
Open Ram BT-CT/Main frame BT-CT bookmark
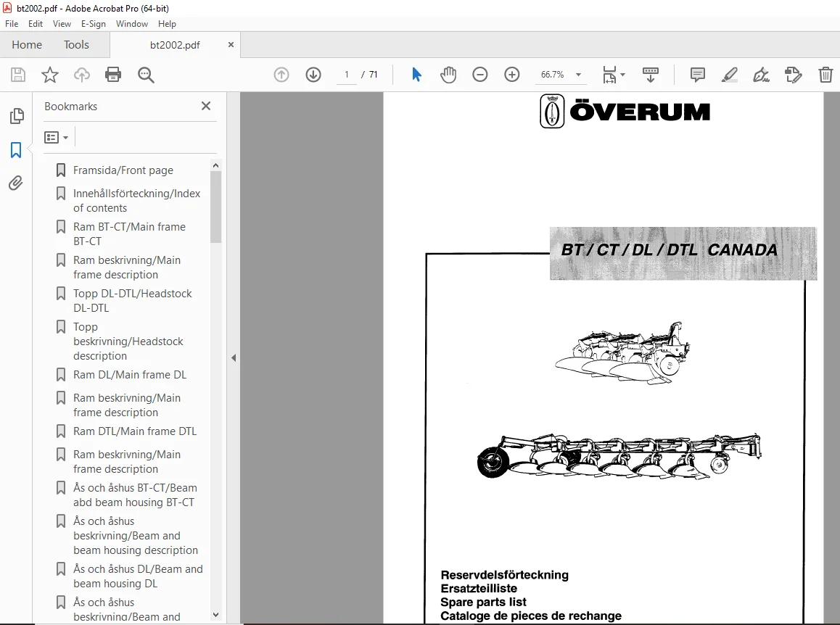129,234
